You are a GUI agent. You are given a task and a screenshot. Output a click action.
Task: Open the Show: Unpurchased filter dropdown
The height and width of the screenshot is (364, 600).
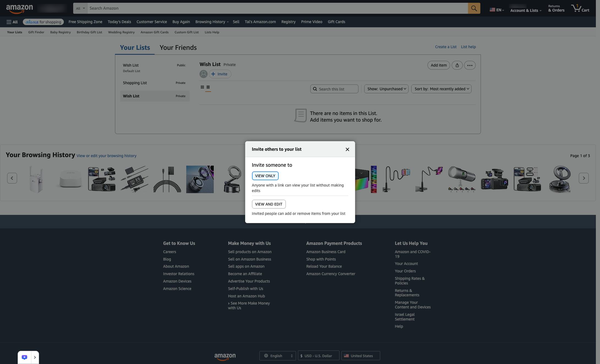[x=386, y=89]
